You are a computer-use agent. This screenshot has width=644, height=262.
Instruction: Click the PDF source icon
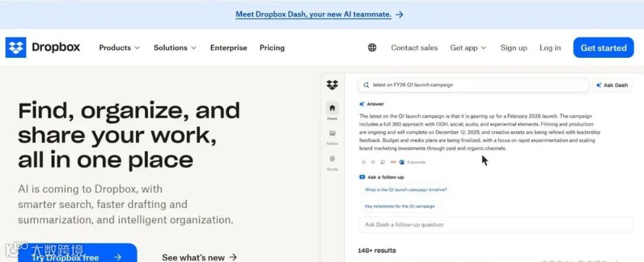(x=393, y=162)
